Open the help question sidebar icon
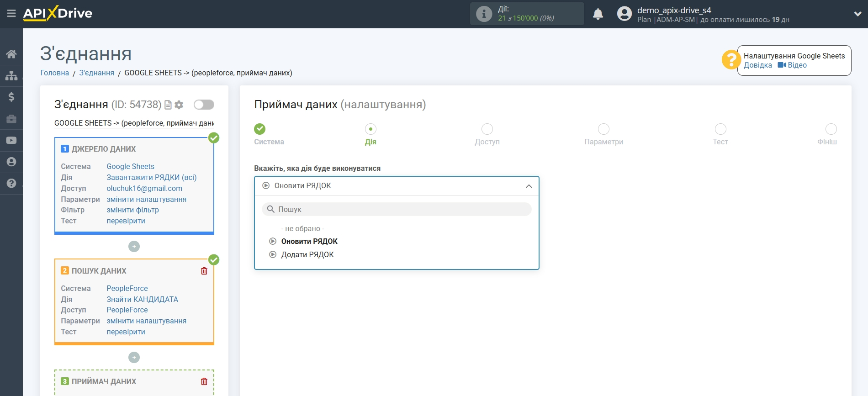Image resolution: width=868 pixels, height=396 pixels. pyautogui.click(x=11, y=183)
